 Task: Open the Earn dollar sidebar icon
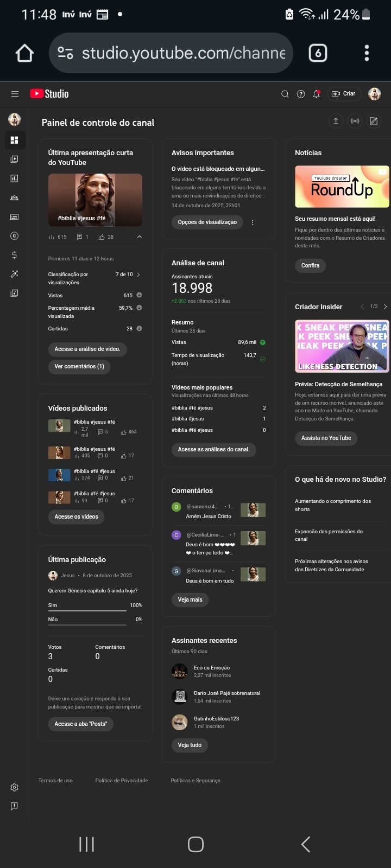(x=15, y=255)
